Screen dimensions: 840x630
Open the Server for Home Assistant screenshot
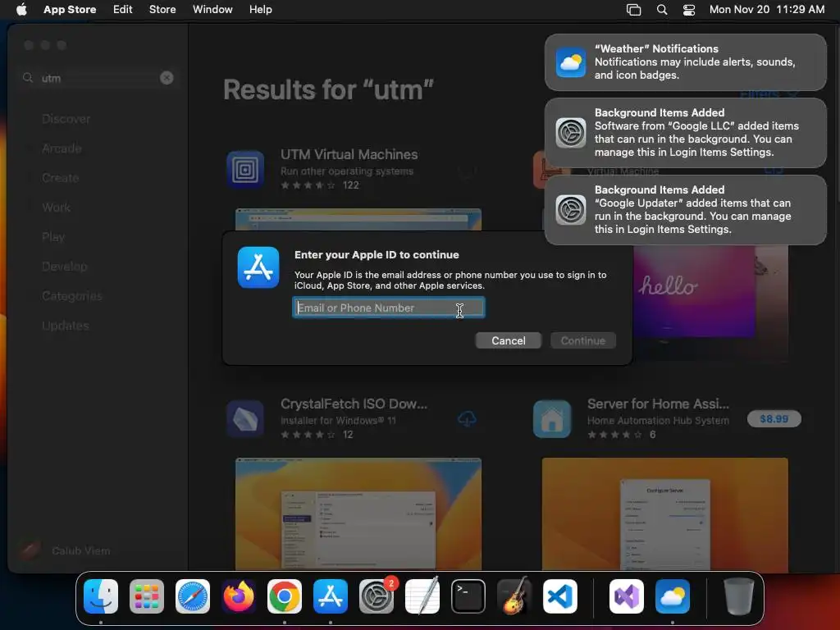pos(664,514)
